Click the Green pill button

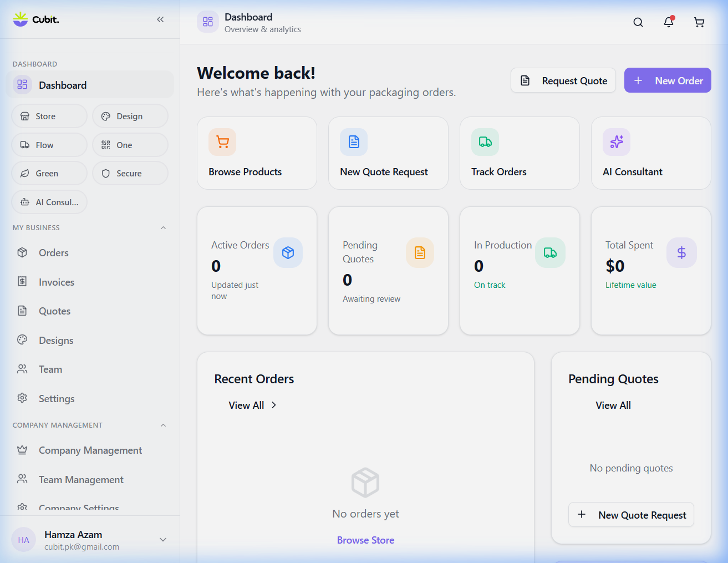pos(49,173)
